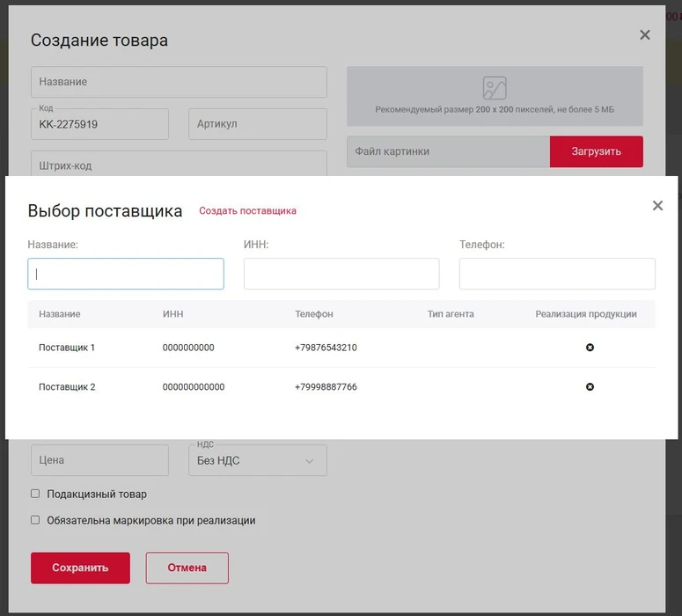Close the Выбор поставщика dialog
Screen dimensions: 682x616
coord(657,206)
